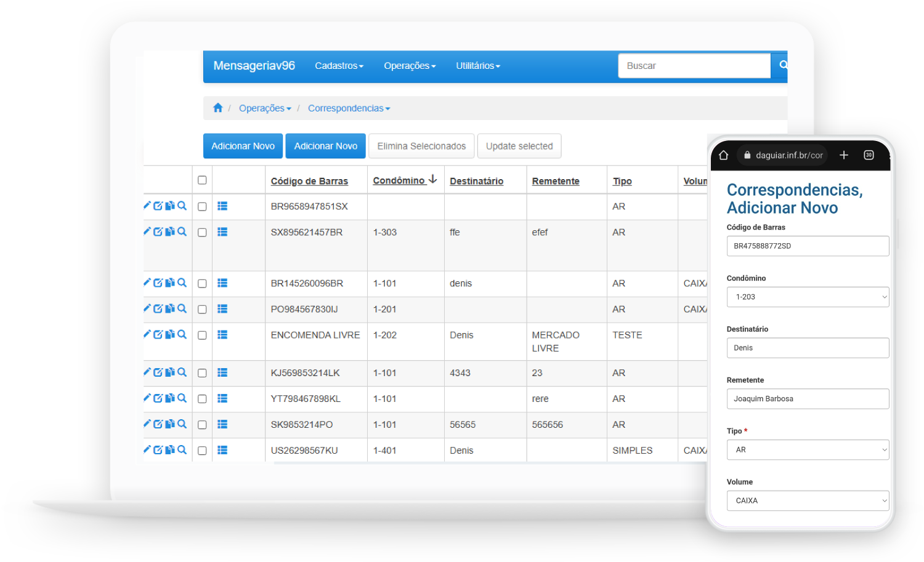Open the phone browser home icon

point(724,155)
